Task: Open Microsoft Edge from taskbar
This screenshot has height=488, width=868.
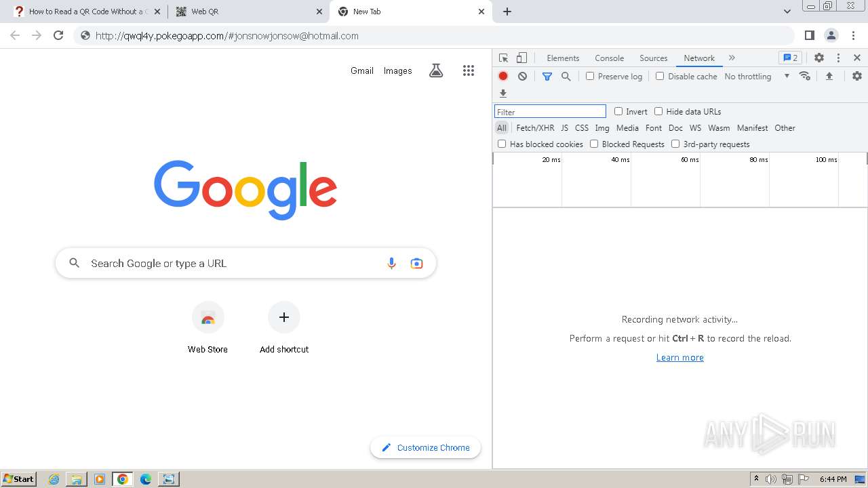Action: (x=146, y=479)
